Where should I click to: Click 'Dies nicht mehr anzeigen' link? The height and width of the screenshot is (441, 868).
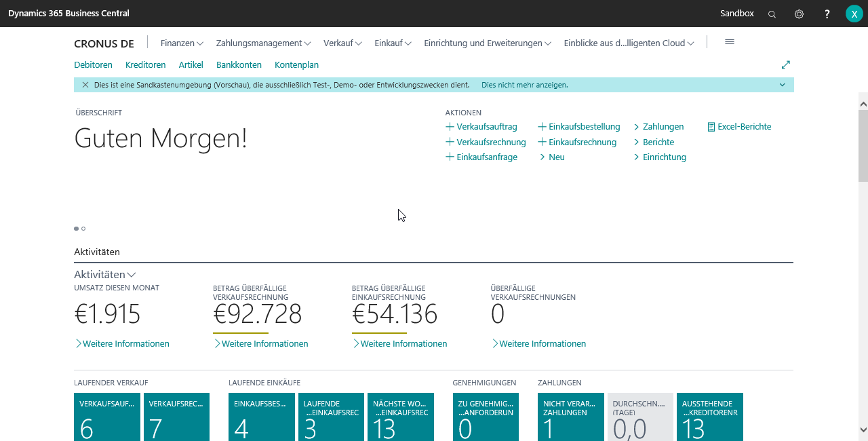click(x=525, y=85)
